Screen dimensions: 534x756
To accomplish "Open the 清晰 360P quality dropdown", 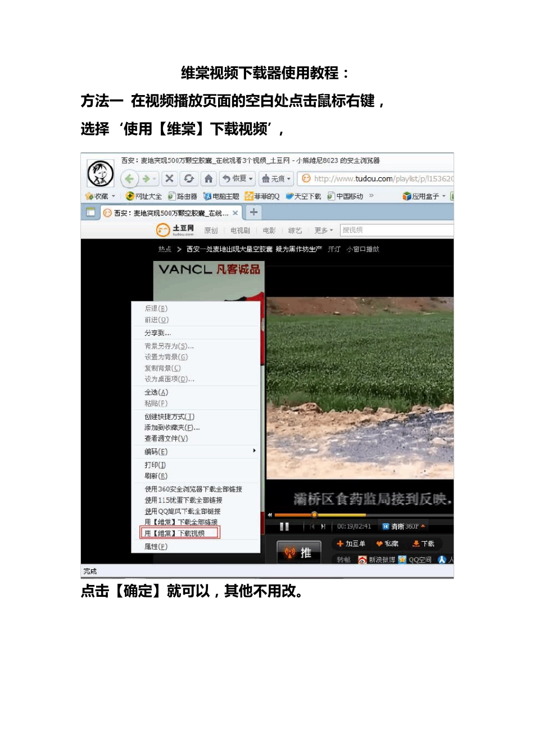I will pyautogui.click(x=404, y=526).
